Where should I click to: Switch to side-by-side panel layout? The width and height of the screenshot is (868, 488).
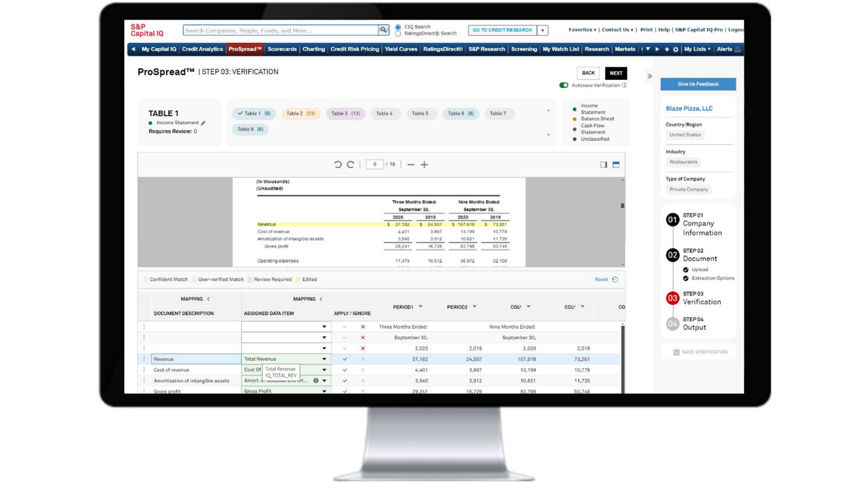(604, 165)
